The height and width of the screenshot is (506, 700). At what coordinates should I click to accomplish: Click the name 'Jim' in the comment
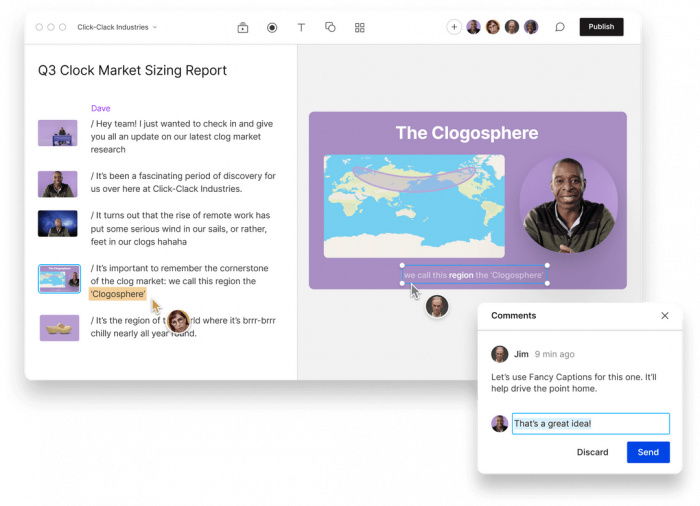coord(521,354)
